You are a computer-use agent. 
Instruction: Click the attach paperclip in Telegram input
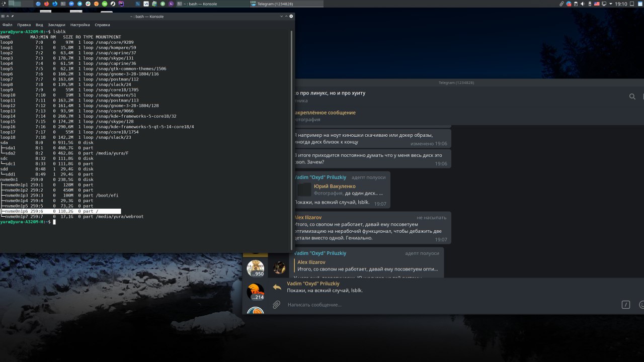(x=276, y=305)
